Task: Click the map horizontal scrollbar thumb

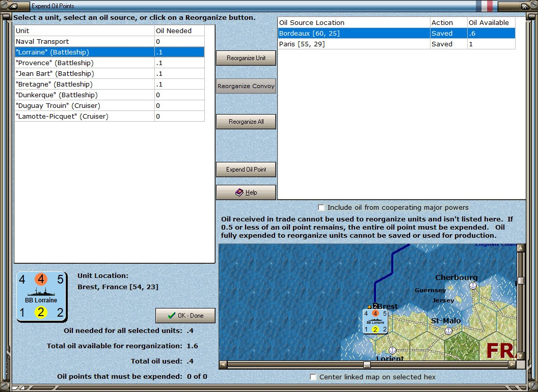Action: pyautogui.click(x=367, y=365)
